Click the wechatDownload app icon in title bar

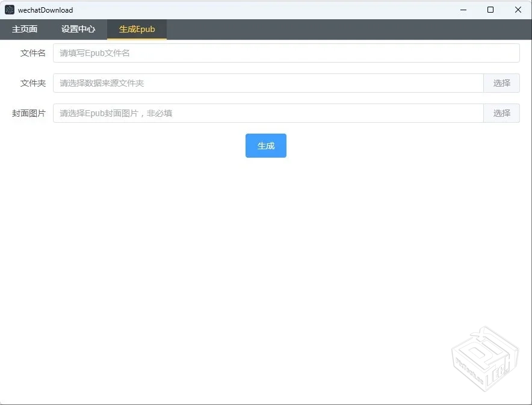[x=8, y=9]
